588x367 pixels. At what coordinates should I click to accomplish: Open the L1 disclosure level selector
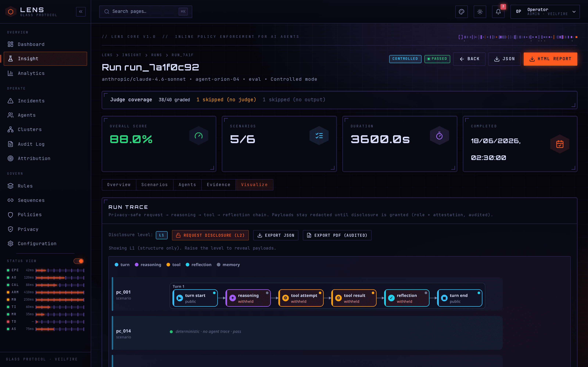[x=162, y=235]
